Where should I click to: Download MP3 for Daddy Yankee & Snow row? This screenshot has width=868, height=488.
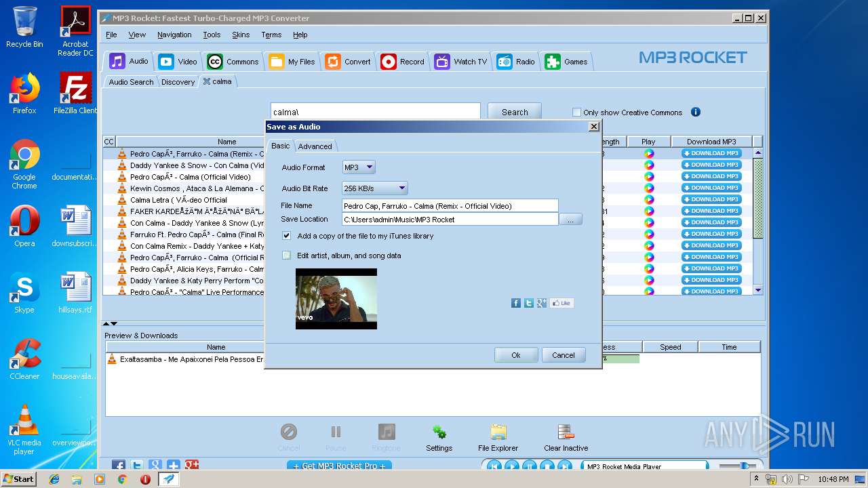pyautogui.click(x=711, y=165)
